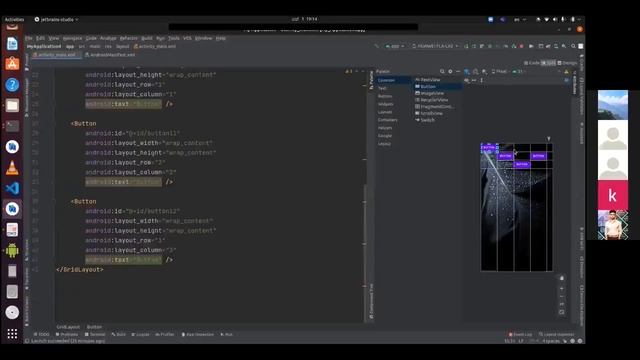Screen dimensions: 640x360
Task: Switch to Design view mode
Action: coord(567,63)
